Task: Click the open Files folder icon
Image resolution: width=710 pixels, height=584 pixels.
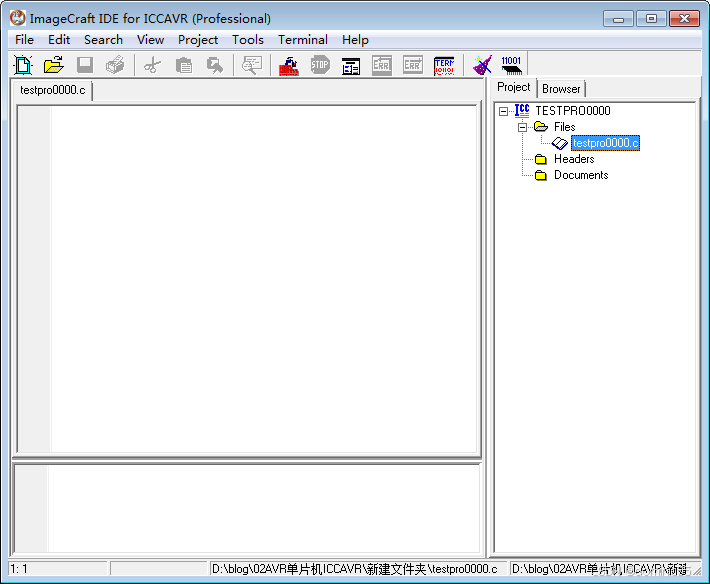Action: pos(541,127)
